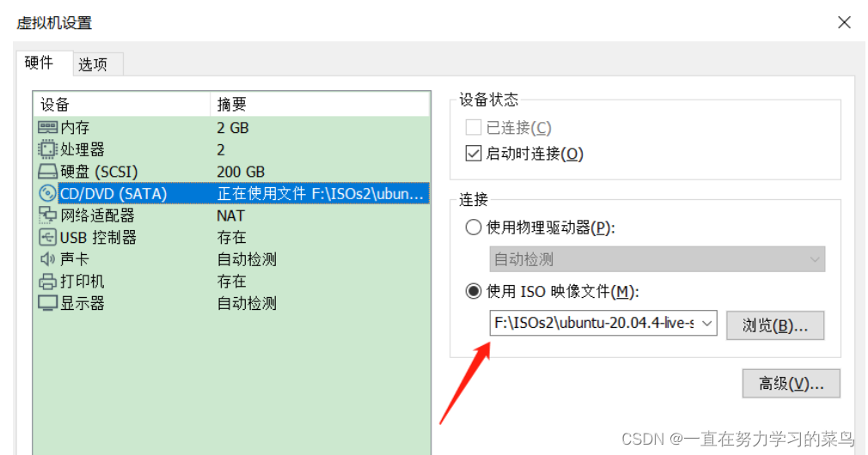The height and width of the screenshot is (455, 868).
Task: Select the CD/DVD (SATA) device row
Action: click(231, 193)
